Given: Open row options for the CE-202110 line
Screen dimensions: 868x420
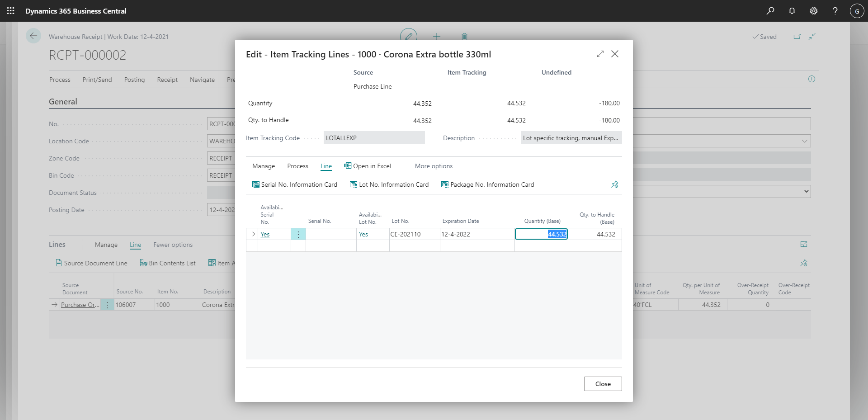Looking at the screenshot, I should coord(298,234).
